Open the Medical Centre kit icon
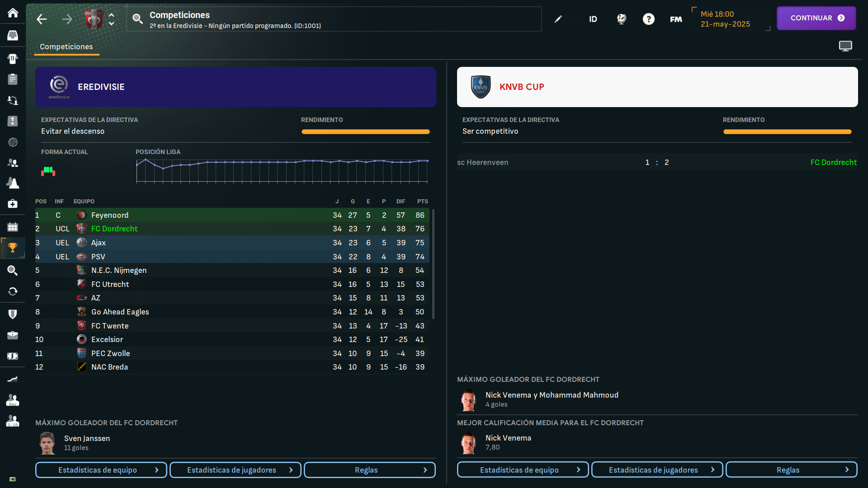The image size is (868, 488). tap(13, 204)
